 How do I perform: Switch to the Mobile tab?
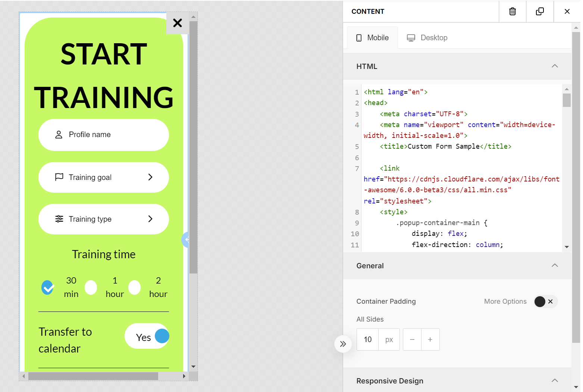[x=372, y=38]
